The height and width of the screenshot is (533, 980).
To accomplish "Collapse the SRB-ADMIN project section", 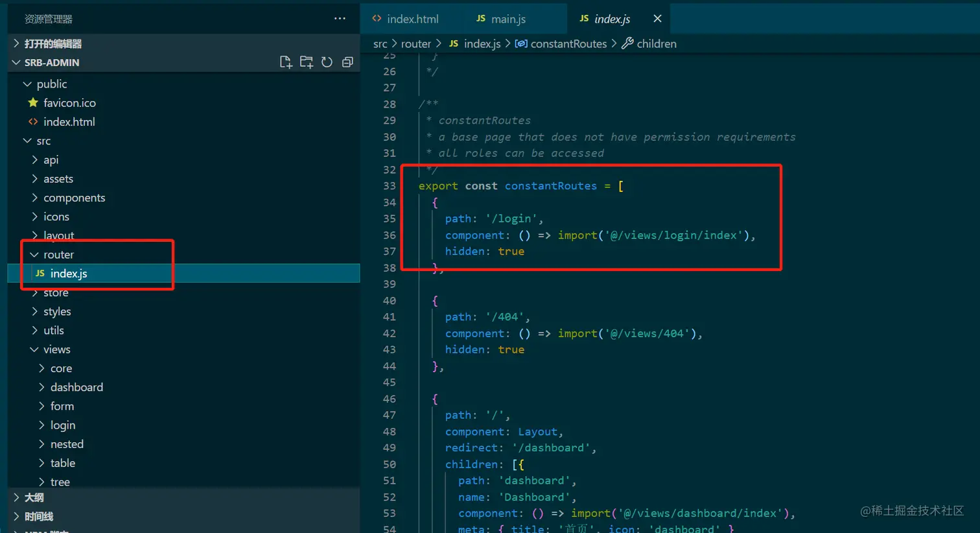I will pos(183,62).
